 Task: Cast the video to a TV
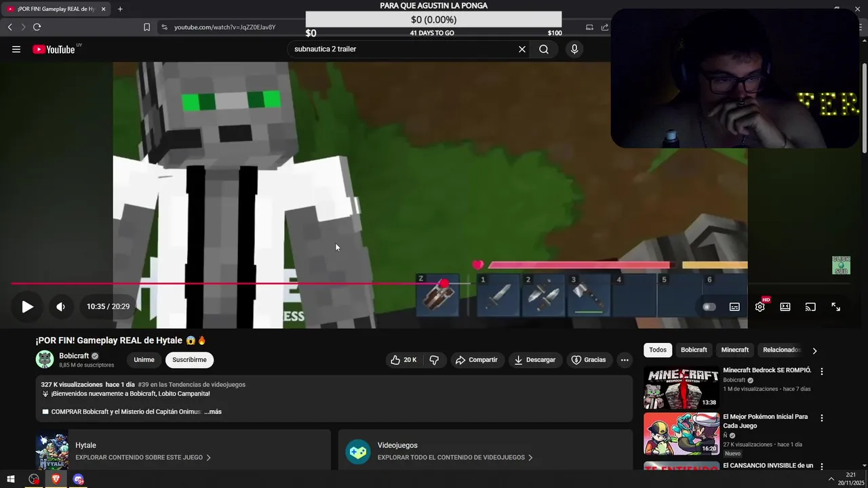click(810, 307)
